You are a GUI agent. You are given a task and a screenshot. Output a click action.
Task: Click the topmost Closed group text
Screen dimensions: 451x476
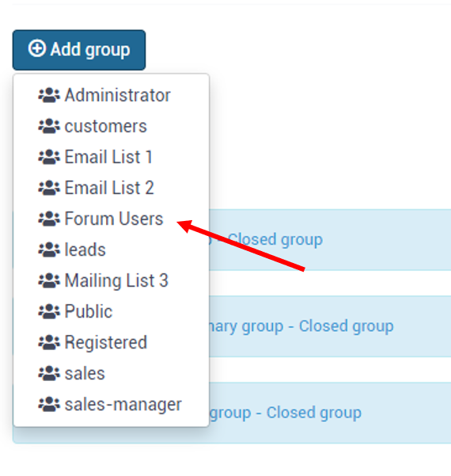[x=275, y=239]
